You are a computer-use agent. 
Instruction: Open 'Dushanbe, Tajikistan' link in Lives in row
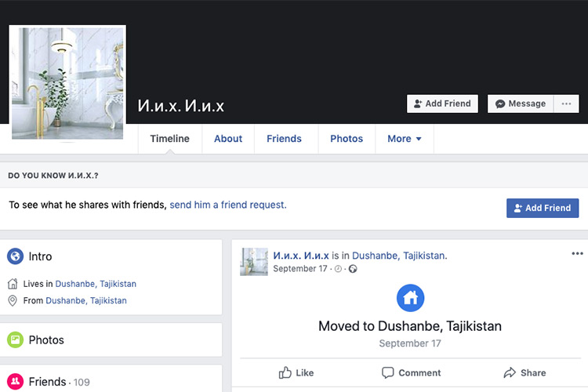point(96,284)
